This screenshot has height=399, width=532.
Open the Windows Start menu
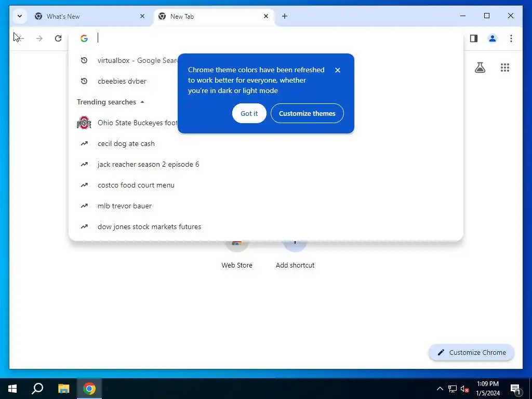click(x=12, y=389)
